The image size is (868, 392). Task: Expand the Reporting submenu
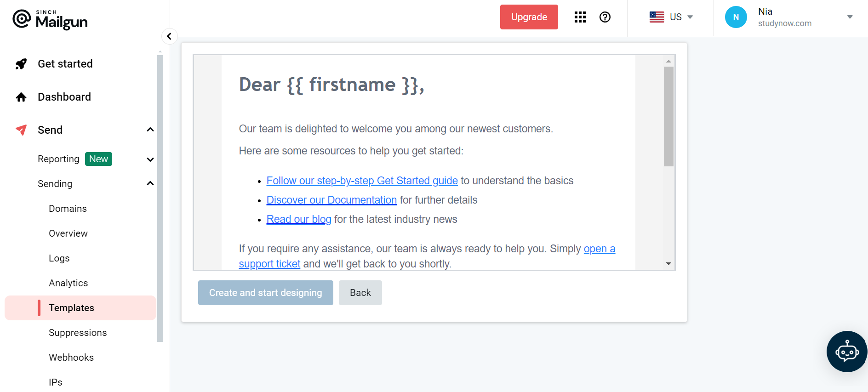(x=150, y=159)
